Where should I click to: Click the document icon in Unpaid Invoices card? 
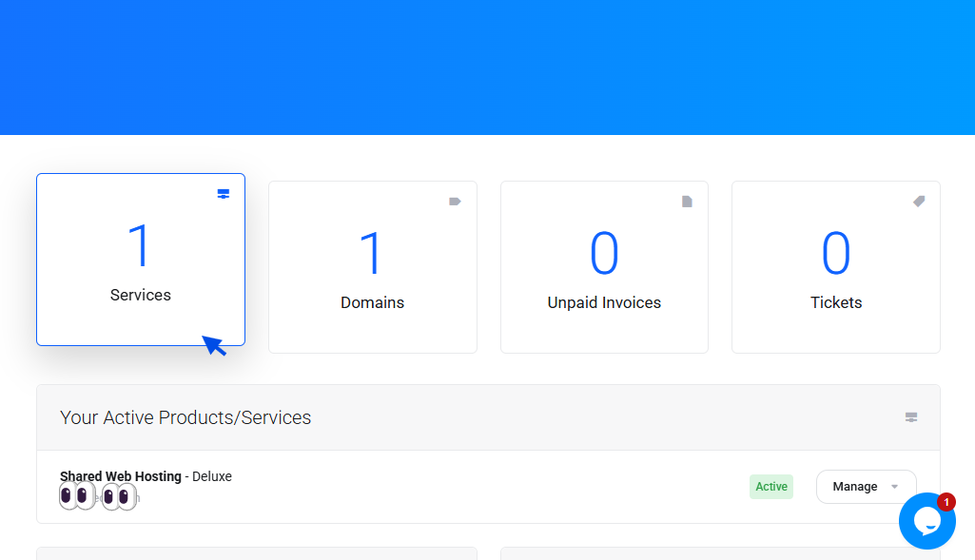click(x=687, y=202)
